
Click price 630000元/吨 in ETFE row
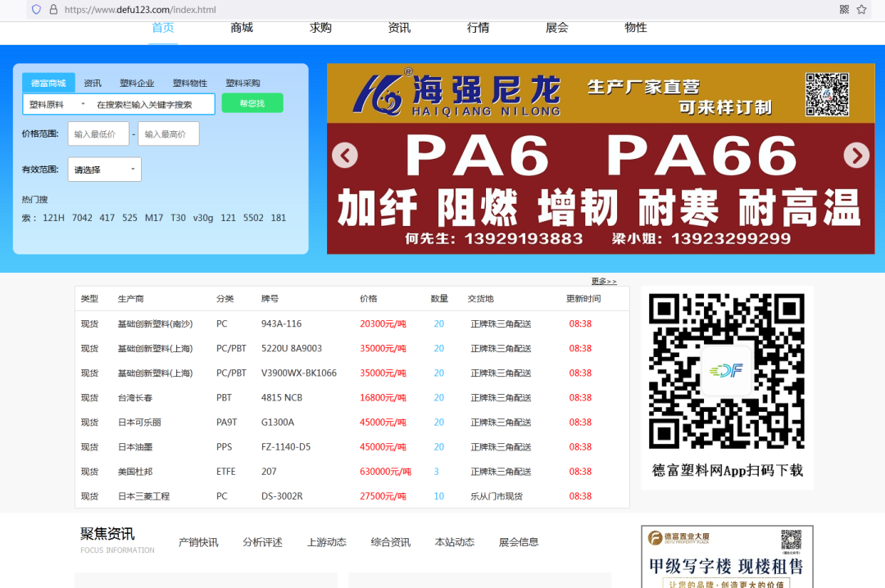385,472
